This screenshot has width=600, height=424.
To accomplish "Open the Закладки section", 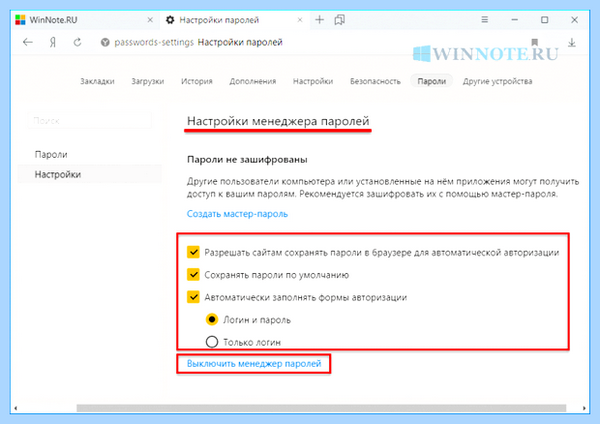I will tap(97, 81).
